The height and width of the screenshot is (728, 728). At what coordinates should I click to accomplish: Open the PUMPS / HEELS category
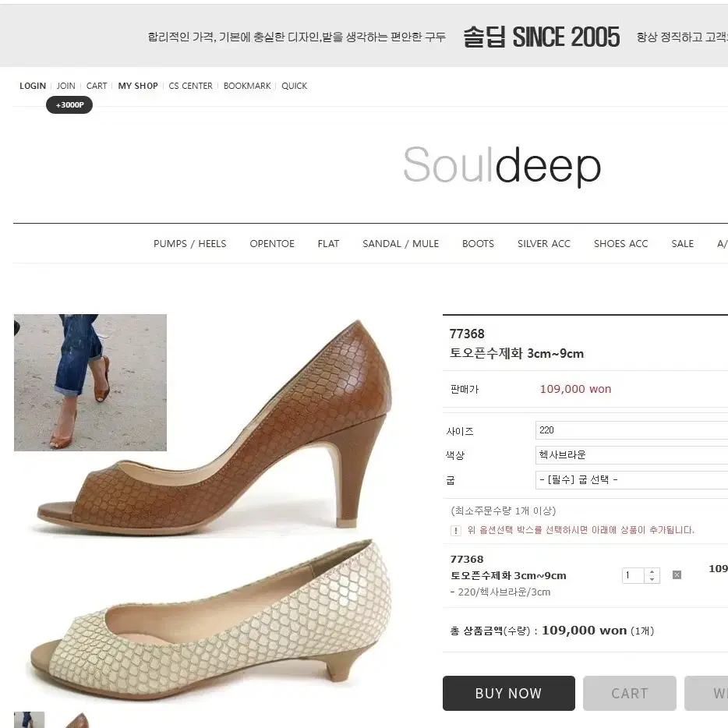pyautogui.click(x=190, y=244)
